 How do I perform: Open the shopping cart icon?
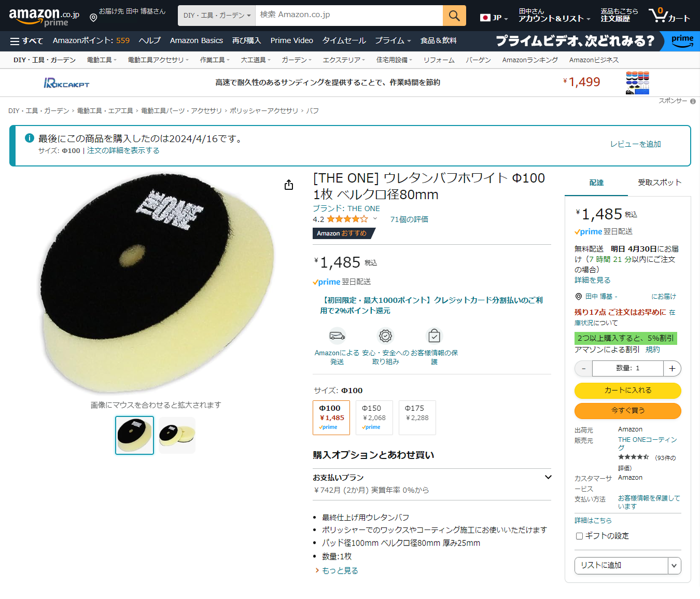coord(669,15)
